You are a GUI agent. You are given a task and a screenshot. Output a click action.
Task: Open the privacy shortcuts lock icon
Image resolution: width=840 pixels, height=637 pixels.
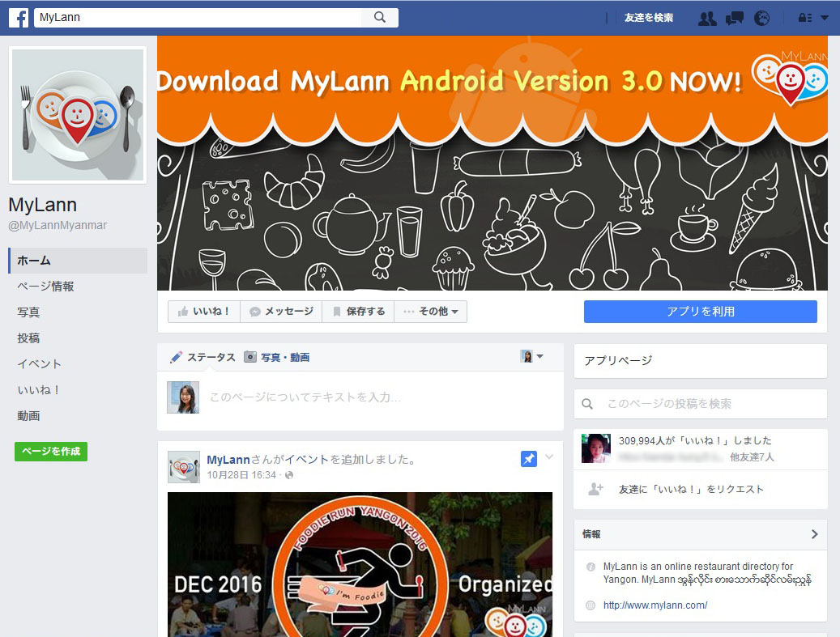[804, 18]
